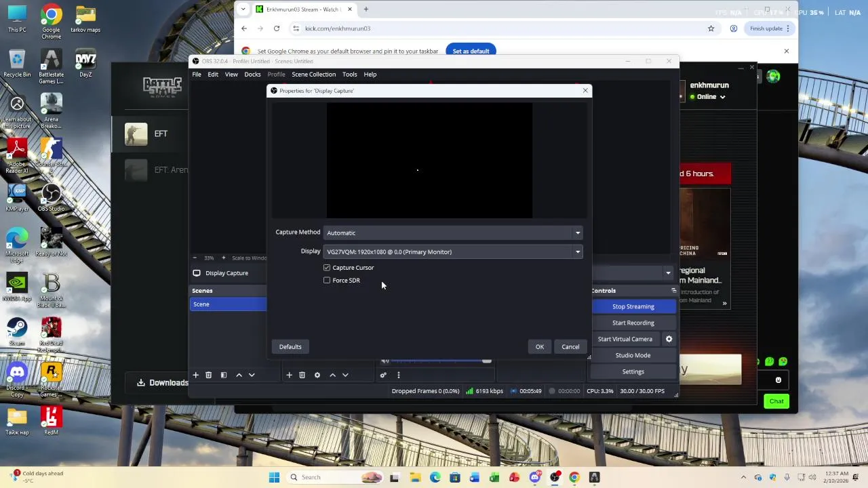Delete the selected source with trash icon
Image resolution: width=868 pixels, height=488 pixels.
302,375
